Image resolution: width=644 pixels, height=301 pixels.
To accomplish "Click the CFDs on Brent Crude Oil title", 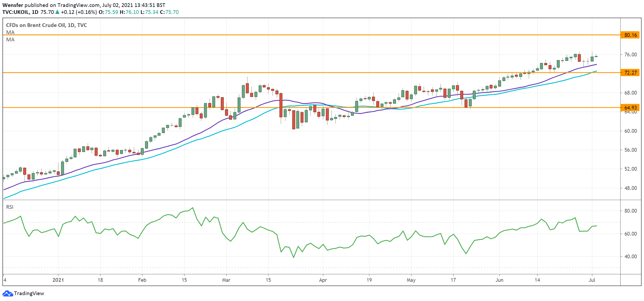I will tap(46, 25).
